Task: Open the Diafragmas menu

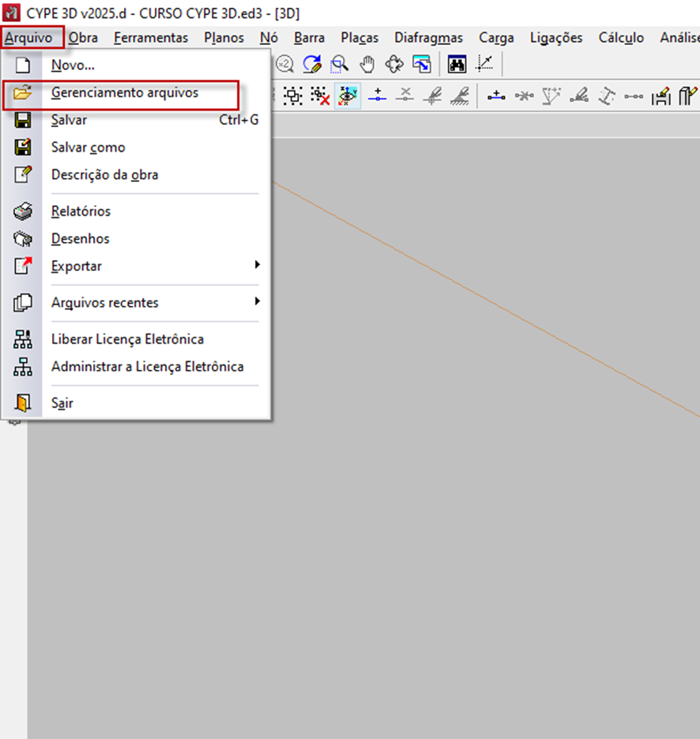Action: [x=429, y=38]
